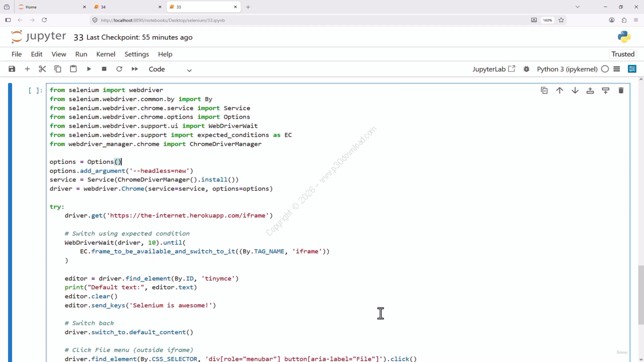
Task: Click the comment # Switch using expected condition
Action: (x=127, y=233)
